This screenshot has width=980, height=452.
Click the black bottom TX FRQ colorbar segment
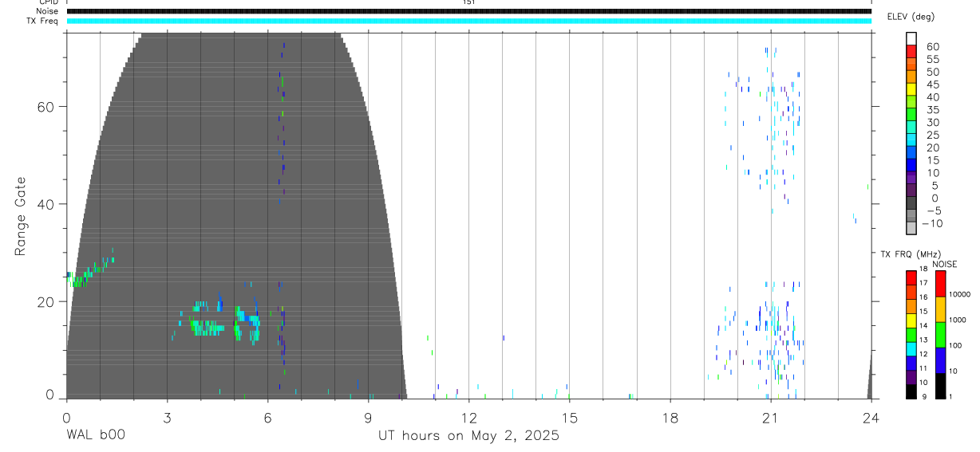pos(911,391)
